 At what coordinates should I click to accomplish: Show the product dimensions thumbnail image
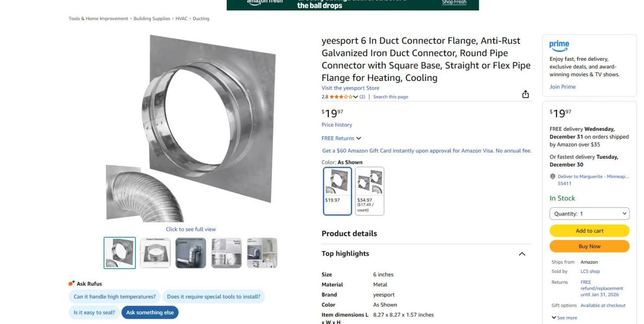[x=155, y=253]
